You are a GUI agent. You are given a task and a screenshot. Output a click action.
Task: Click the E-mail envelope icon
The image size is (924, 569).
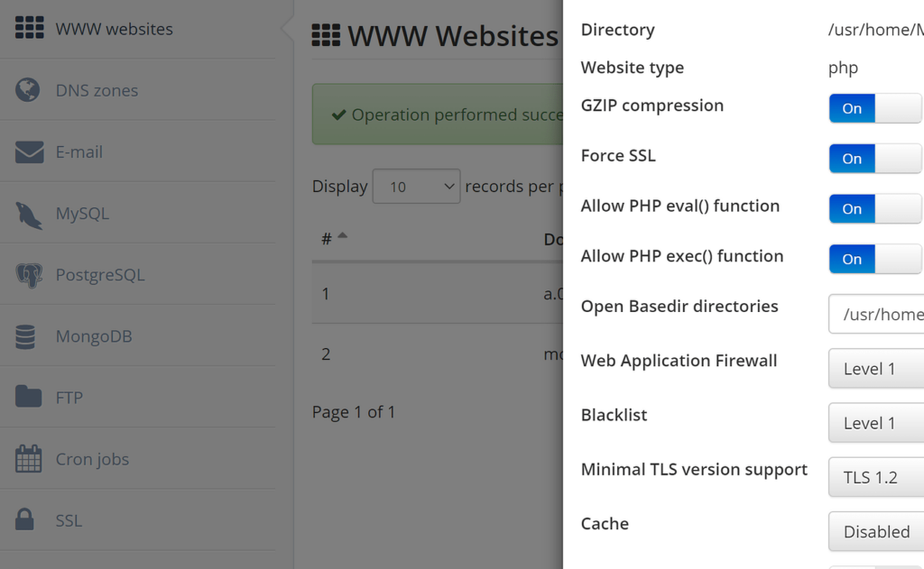click(29, 151)
